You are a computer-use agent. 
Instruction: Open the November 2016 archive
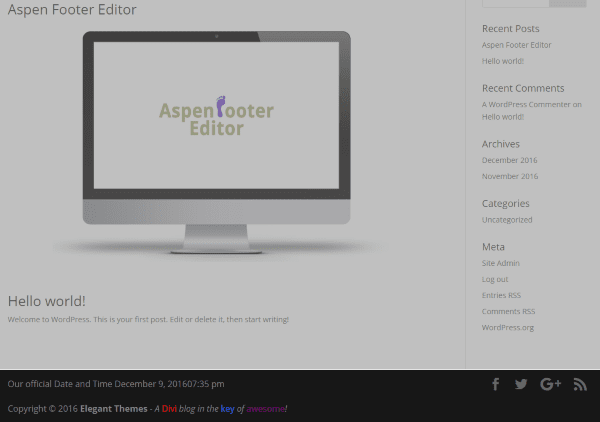pos(509,176)
